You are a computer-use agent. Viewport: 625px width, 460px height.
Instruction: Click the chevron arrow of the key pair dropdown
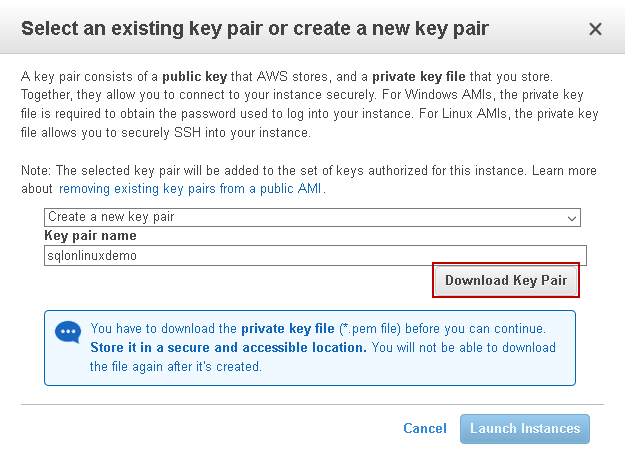[x=572, y=218]
